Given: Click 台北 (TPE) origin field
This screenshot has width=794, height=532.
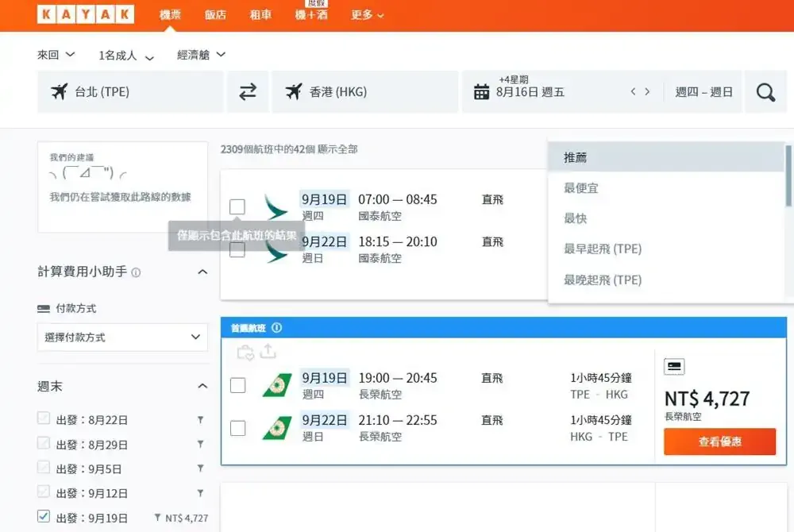Looking at the screenshot, I should pos(130,91).
